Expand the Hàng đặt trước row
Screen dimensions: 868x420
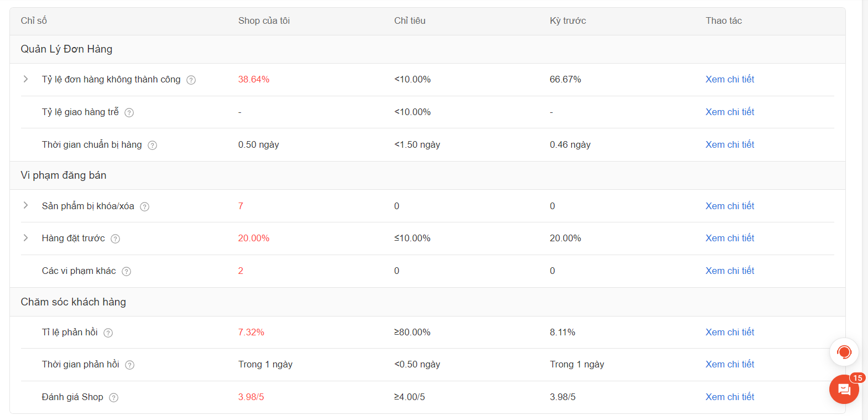(25, 238)
